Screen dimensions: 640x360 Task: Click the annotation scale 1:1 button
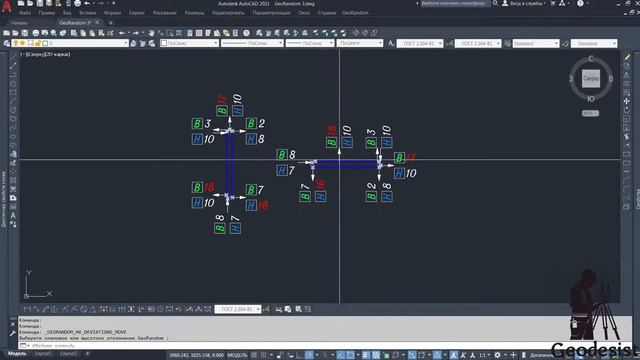[483, 355]
